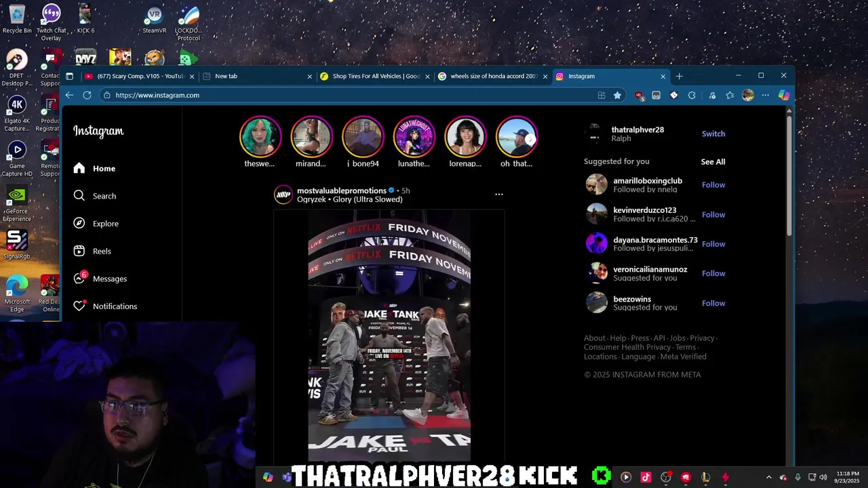
Task: Open mostvaluablepromotions post options menu
Action: pyautogui.click(x=499, y=195)
